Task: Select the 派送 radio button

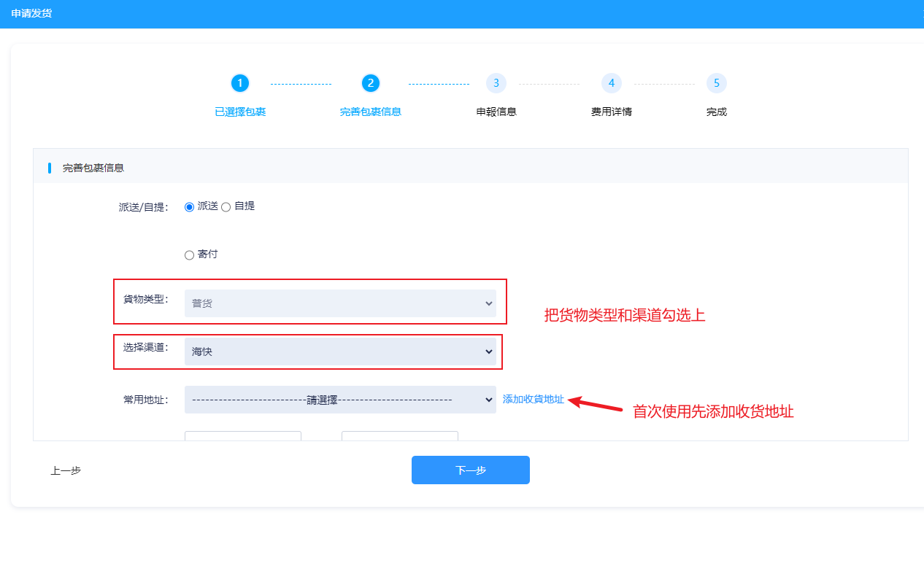Action: pos(190,207)
